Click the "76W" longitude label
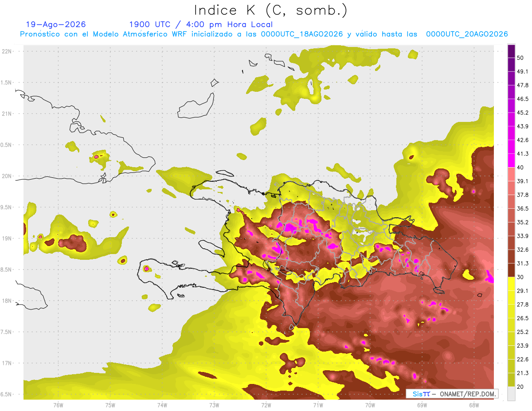Screen dimensions: 532x411 58,405
